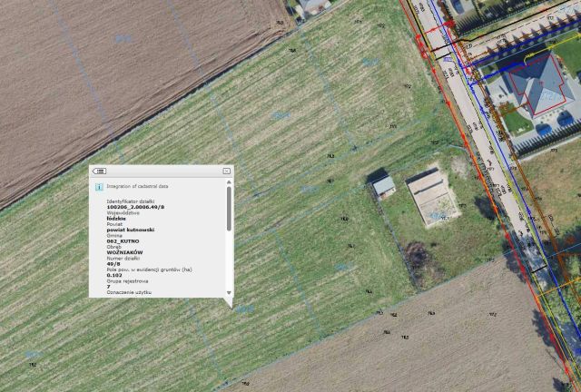Image resolution: width=581 pixels, height=392 pixels.
Task: Click the popup vertical scrollbar thumb
Action: pyautogui.click(x=229, y=208)
